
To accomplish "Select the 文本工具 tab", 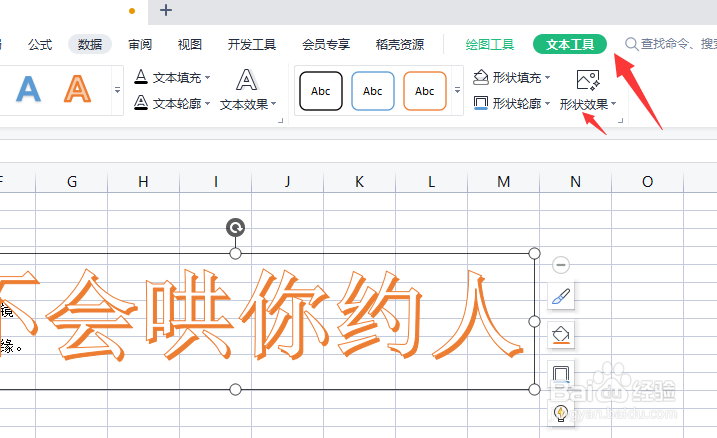I will [x=570, y=44].
